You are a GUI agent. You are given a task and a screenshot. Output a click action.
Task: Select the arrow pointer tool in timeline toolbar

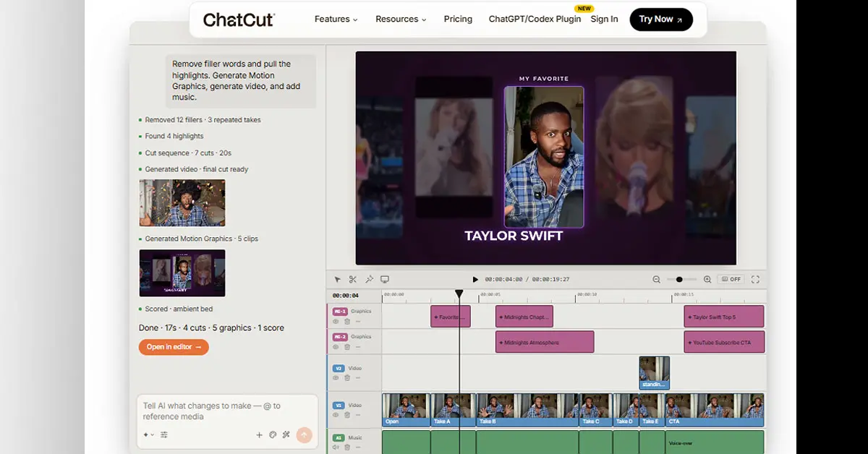pyautogui.click(x=337, y=279)
